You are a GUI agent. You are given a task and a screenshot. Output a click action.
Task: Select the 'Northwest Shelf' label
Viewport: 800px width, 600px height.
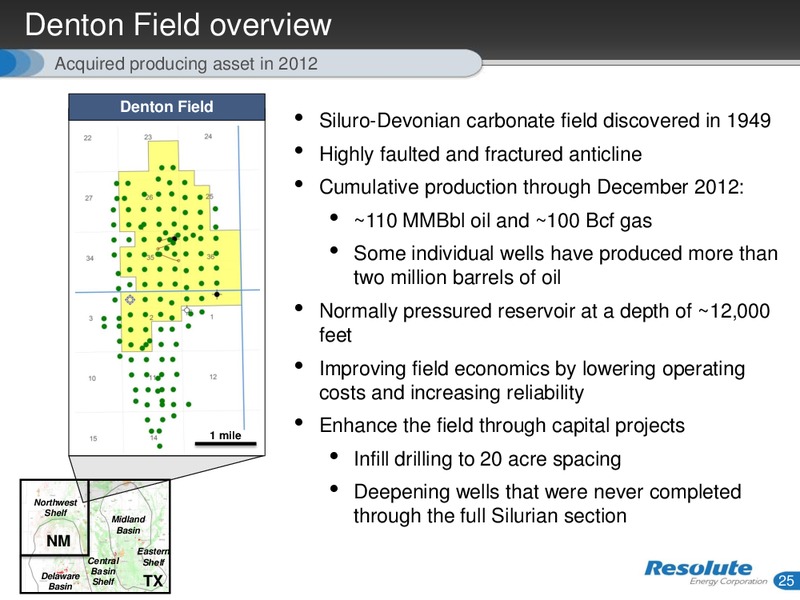point(55,507)
